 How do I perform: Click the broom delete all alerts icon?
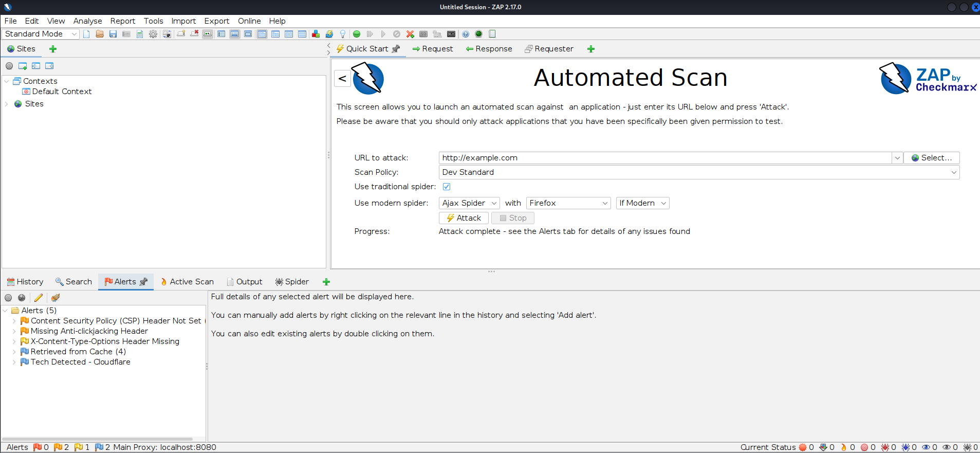tap(56, 298)
